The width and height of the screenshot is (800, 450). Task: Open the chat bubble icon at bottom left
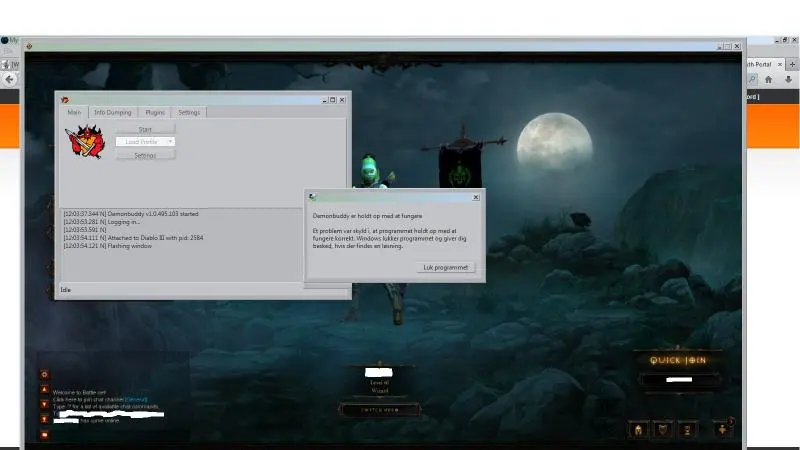(x=44, y=434)
